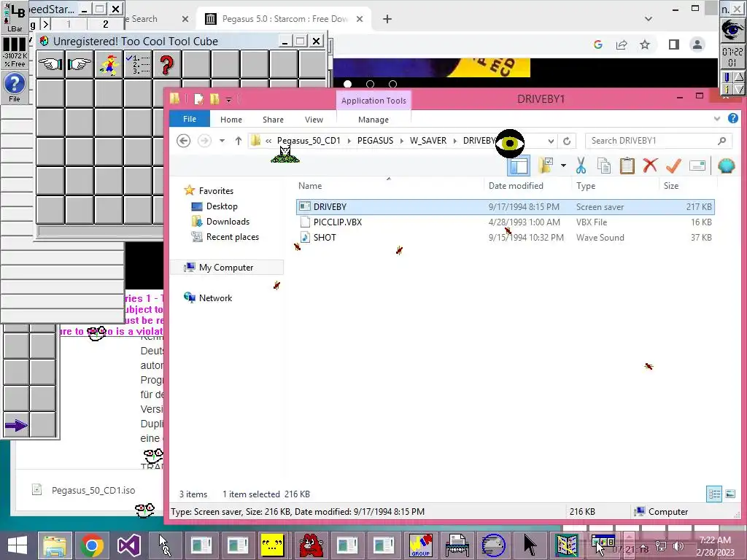Open a new Chrome tab
Viewport: 747px width, 560px height.
point(387,19)
